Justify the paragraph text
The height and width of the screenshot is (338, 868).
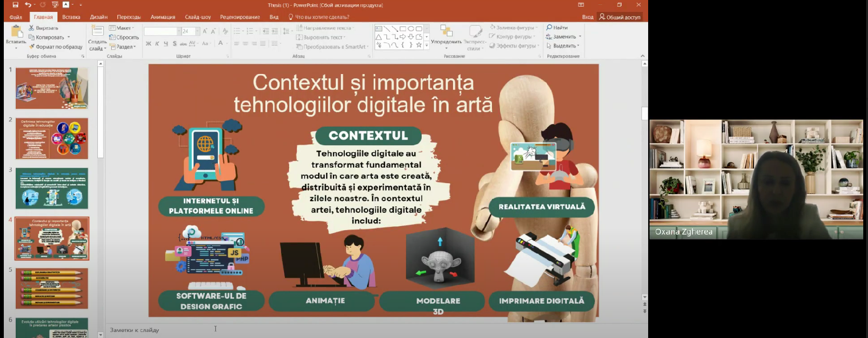[x=263, y=44]
